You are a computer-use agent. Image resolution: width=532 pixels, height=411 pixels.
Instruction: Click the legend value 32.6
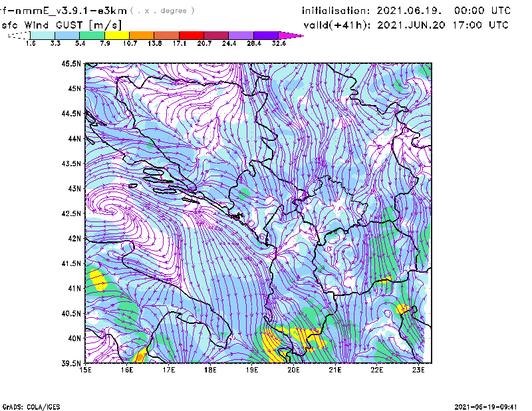pyautogui.click(x=279, y=43)
